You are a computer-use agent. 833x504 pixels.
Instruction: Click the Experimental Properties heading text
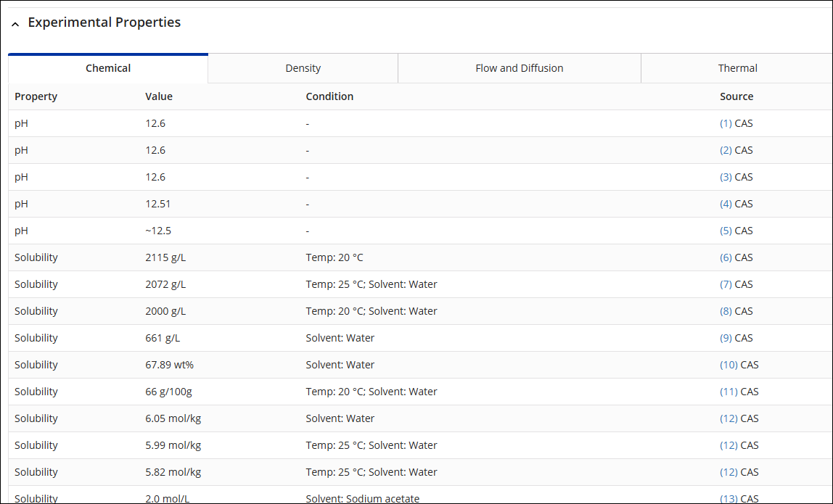coord(104,22)
